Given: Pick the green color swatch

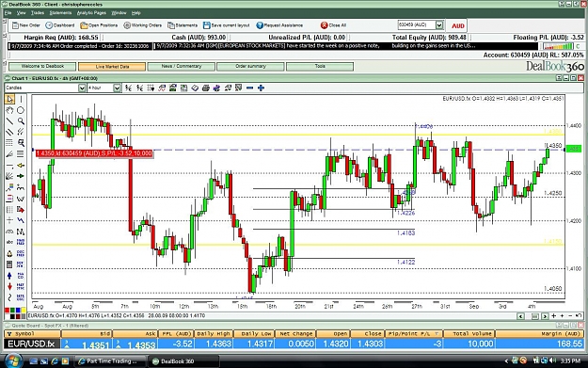Looking at the screenshot, I should (x=12, y=311).
